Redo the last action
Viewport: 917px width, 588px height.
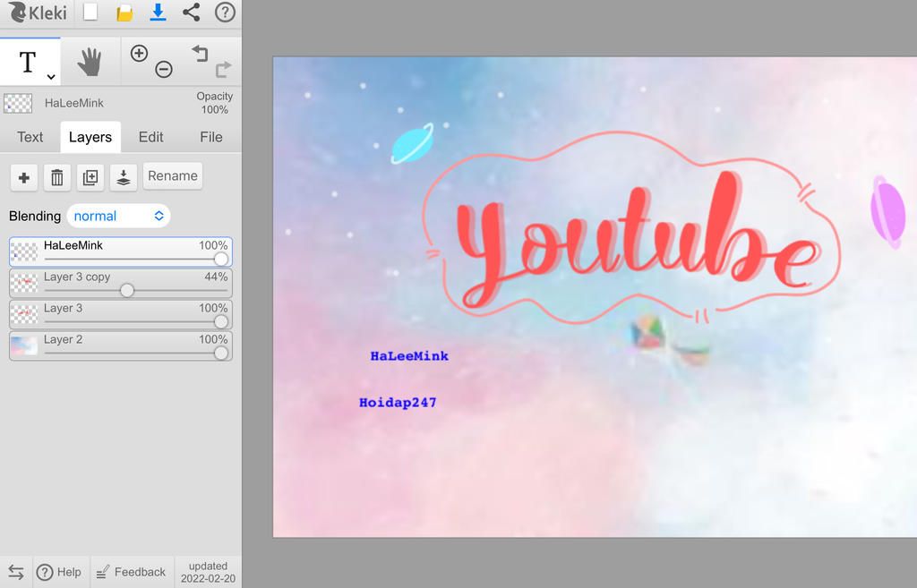223,70
